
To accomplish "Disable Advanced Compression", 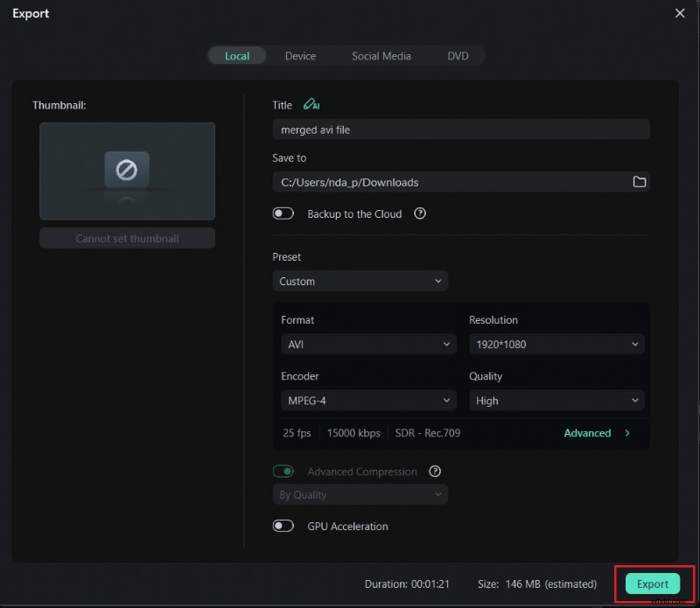I will (x=283, y=472).
